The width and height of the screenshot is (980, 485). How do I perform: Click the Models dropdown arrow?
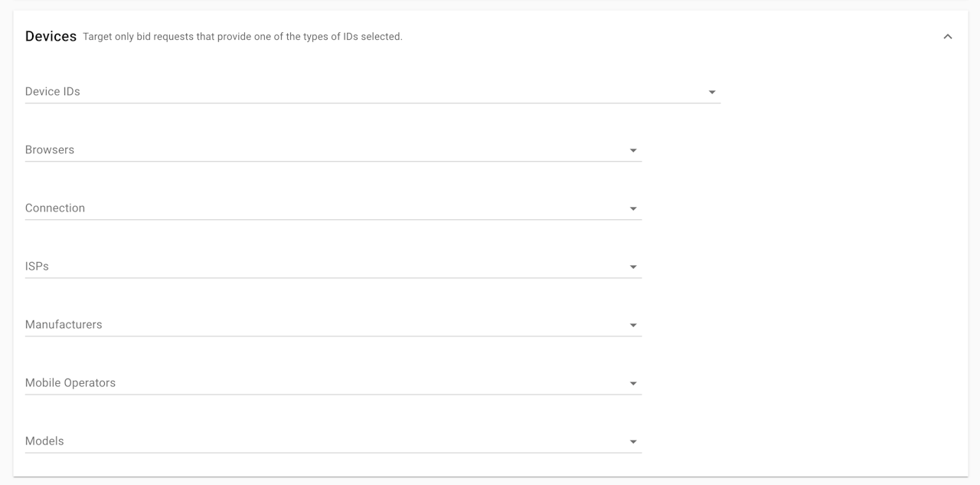tap(633, 441)
